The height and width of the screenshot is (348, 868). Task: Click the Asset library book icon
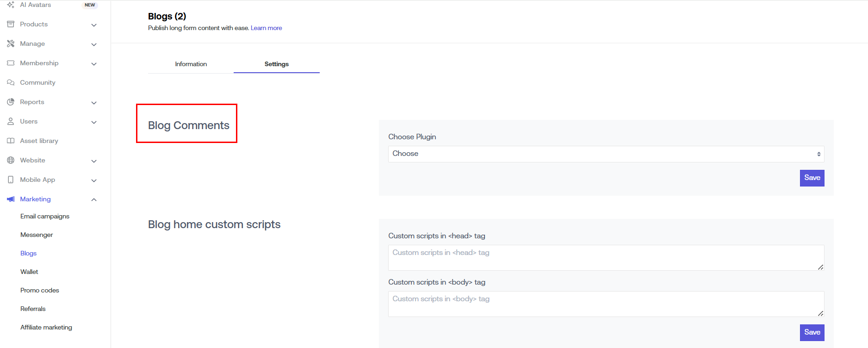pos(11,141)
